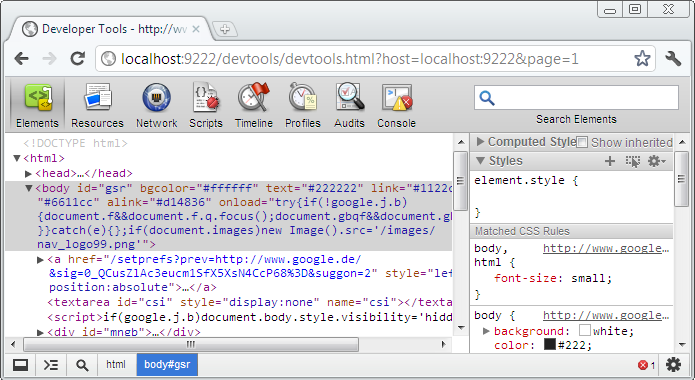
Task: Select the html breadcrumb
Action: click(116, 364)
